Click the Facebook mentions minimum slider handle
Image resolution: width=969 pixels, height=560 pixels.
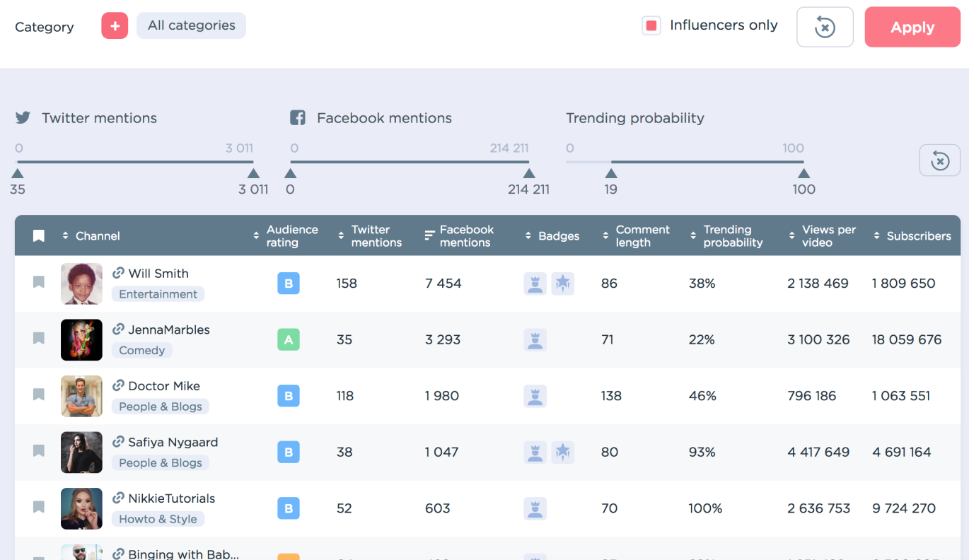290,173
